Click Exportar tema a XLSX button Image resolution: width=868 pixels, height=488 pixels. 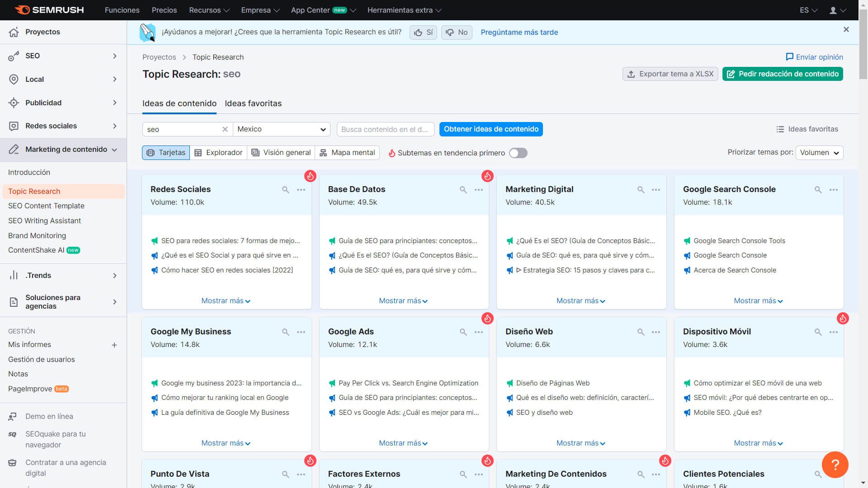click(x=671, y=74)
